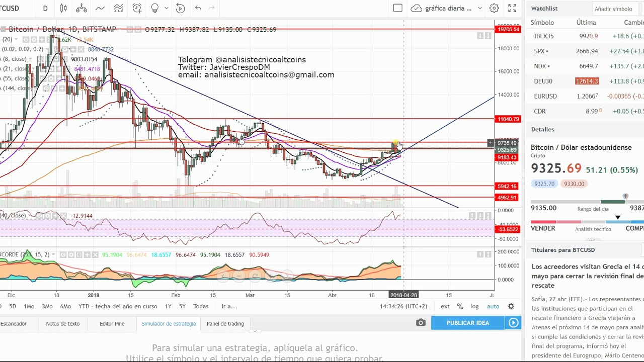Toggle percent scale

[x=460, y=306]
